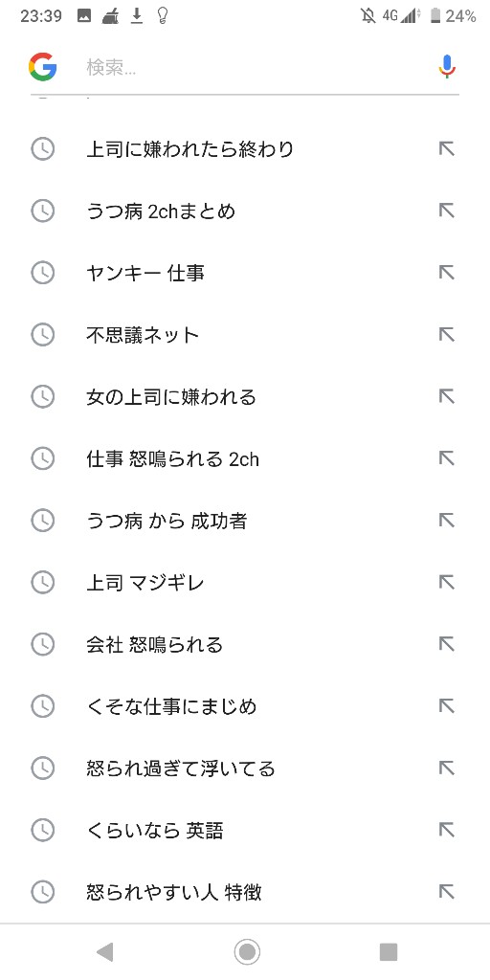The image size is (490, 980).
Task: Select くそな仕事にまじめ search suggestion
Action: click(245, 706)
